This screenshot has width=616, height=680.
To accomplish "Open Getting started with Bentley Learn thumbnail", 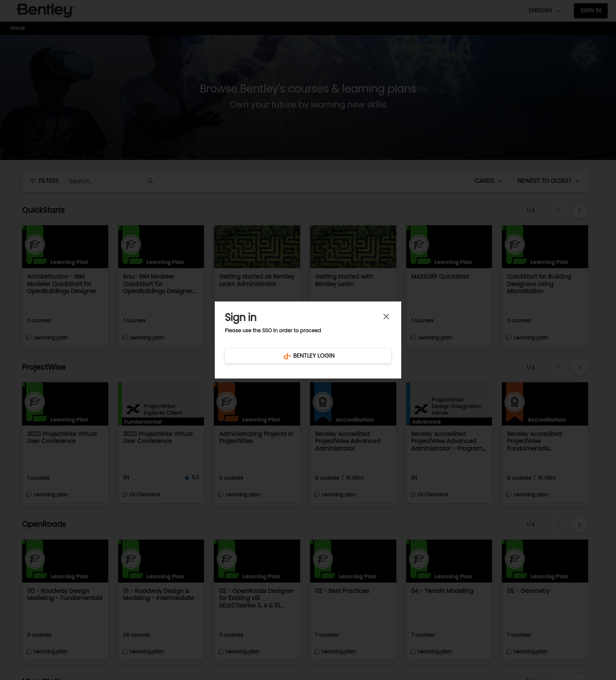I will tap(353, 247).
